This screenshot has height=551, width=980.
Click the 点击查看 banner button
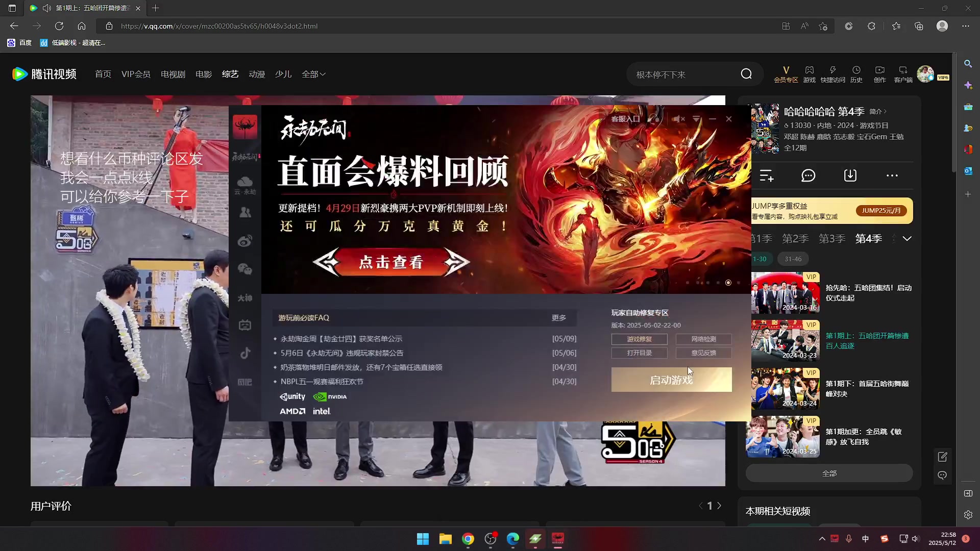pyautogui.click(x=391, y=262)
